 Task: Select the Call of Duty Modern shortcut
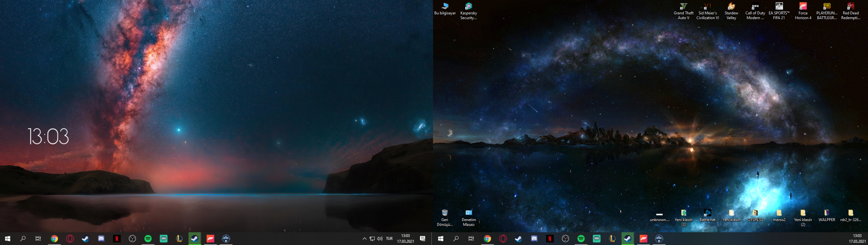pyautogui.click(x=755, y=11)
